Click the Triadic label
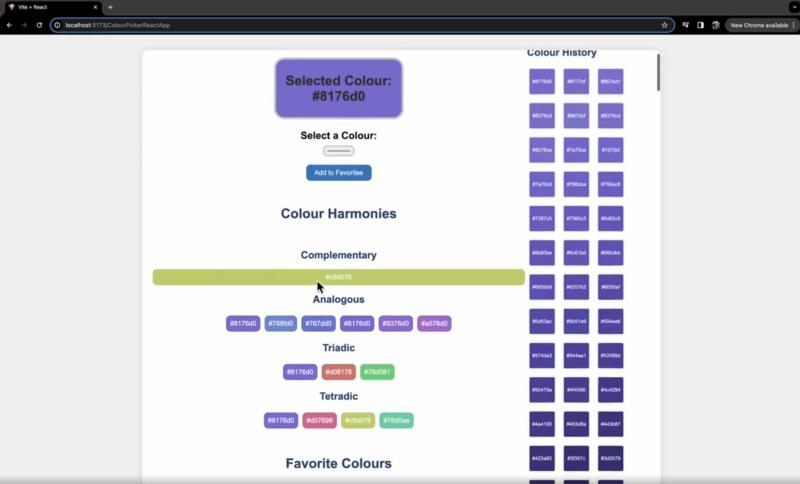 [338, 348]
